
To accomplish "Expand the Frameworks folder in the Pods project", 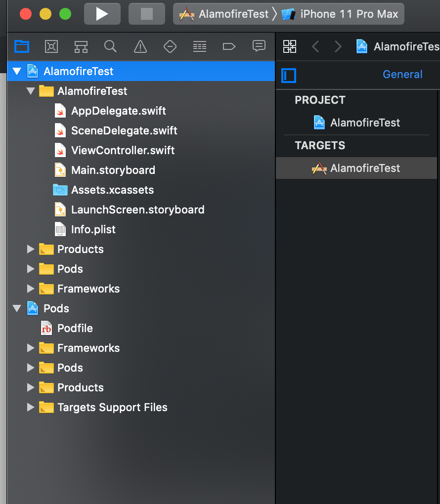I will 31,348.
